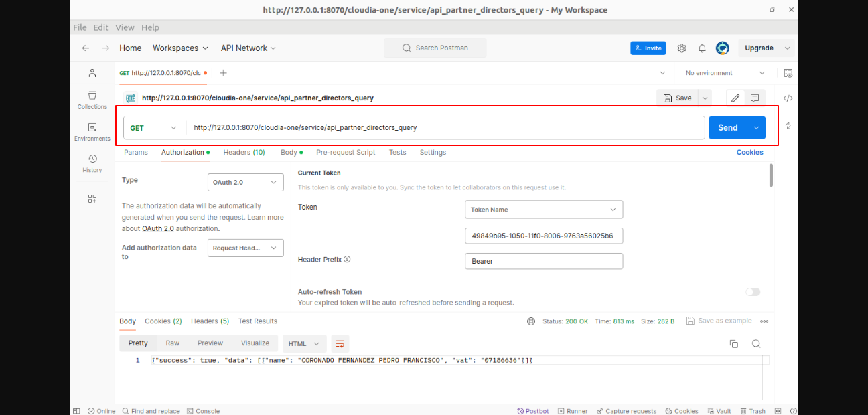
Task: Open the profile icon in the sidebar
Action: 92,73
